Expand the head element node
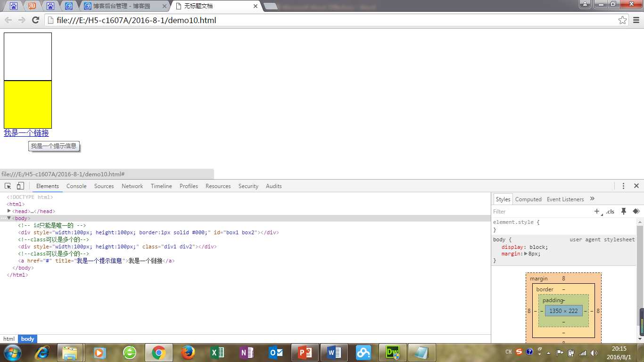 (9, 211)
